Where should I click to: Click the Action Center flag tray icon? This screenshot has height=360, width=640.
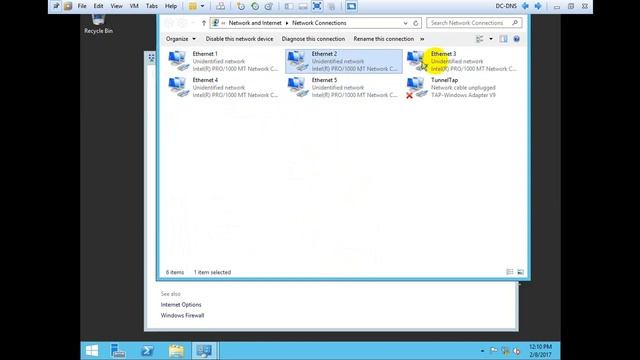coord(494,351)
